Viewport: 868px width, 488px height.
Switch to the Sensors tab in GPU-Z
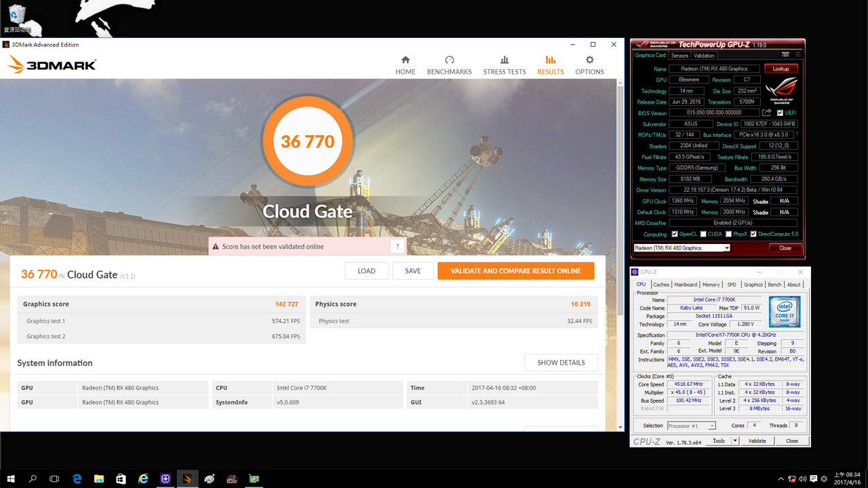pos(679,56)
